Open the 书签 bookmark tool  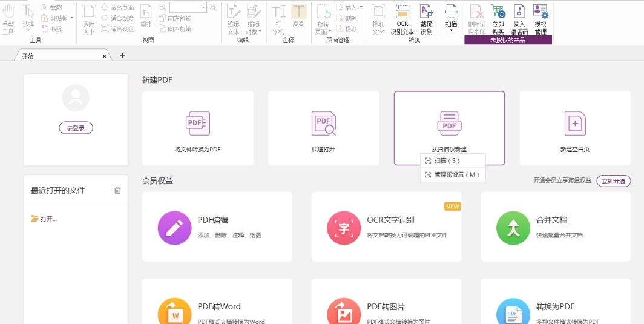[x=52, y=28]
